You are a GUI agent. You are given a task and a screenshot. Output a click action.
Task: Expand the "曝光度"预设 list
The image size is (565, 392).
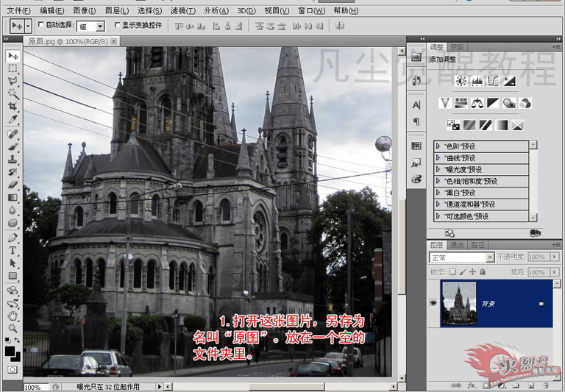(438, 169)
